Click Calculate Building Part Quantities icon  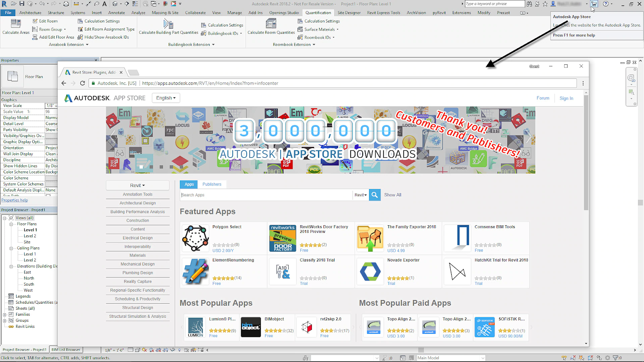pos(168,24)
